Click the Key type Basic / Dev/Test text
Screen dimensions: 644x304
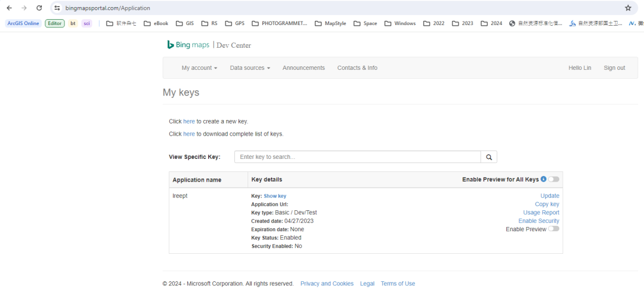click(x=284, y=213)
